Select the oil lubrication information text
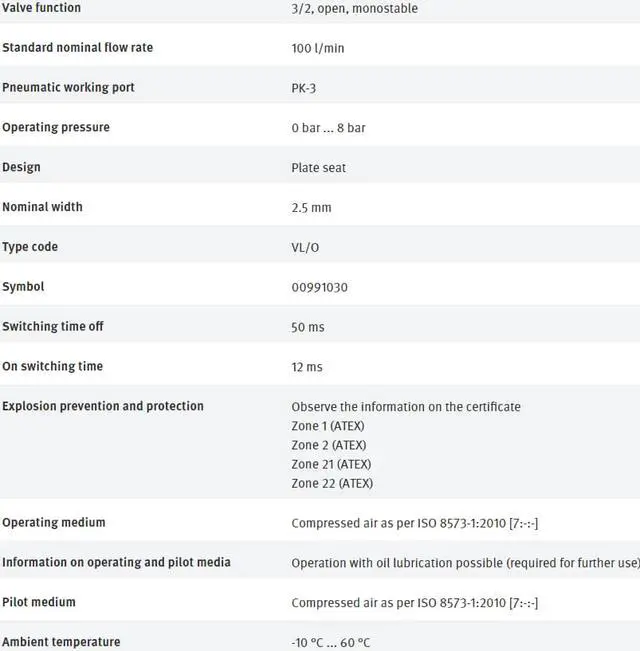This screenshot has width=640, height=651. click(x=465, y=563)
